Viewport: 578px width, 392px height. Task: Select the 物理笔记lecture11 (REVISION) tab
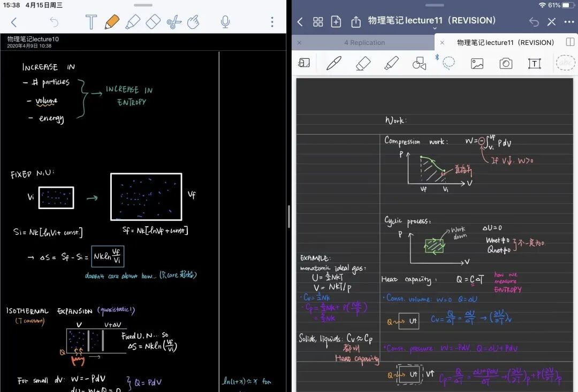[x=505, y=43]
